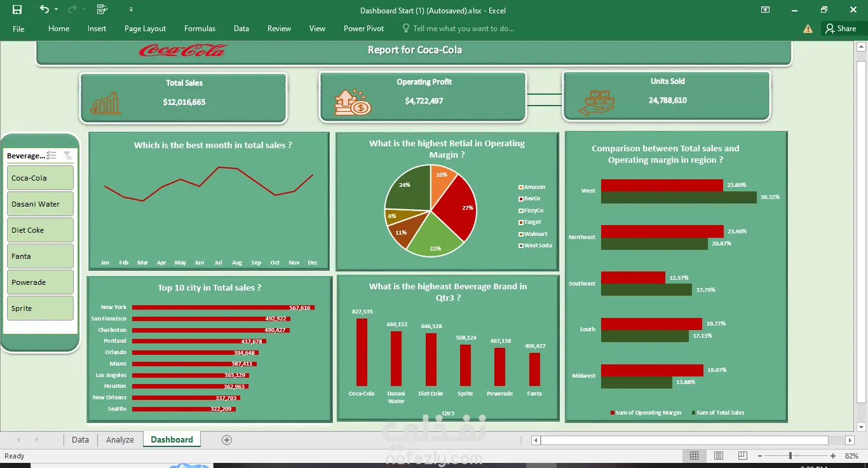The height and width of the screenshot is (468, 868).
Task: Open Ribbon Display Options
Action: point(766,10)
